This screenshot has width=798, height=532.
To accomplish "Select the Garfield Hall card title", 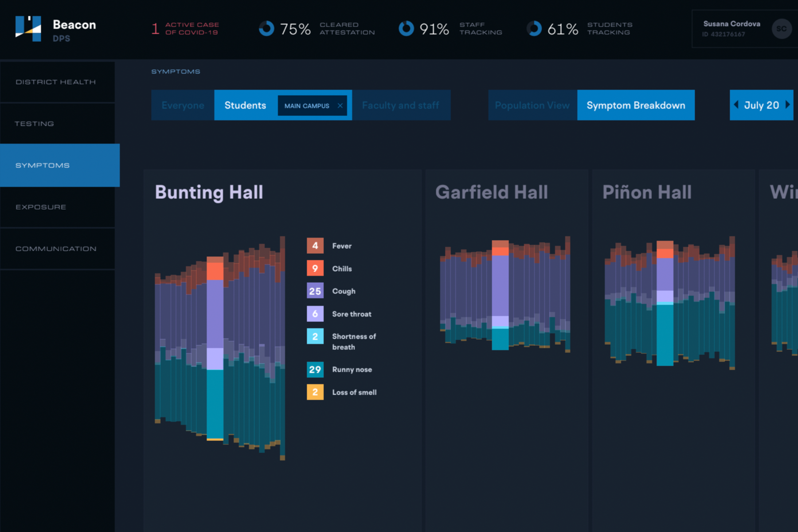I will point(491,192).
